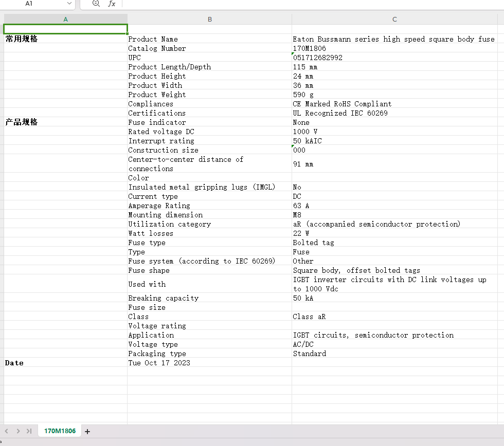
Task: Select Insulated metal gripping lugs (IMGL) cell
Action: [210, 187]
